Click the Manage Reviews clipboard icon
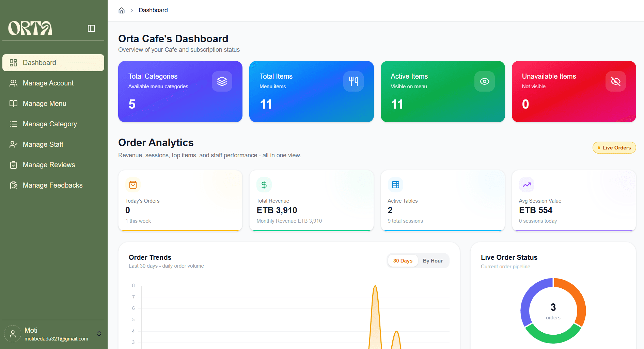Viewport: 644px width, 349px height. click(13, 165)
